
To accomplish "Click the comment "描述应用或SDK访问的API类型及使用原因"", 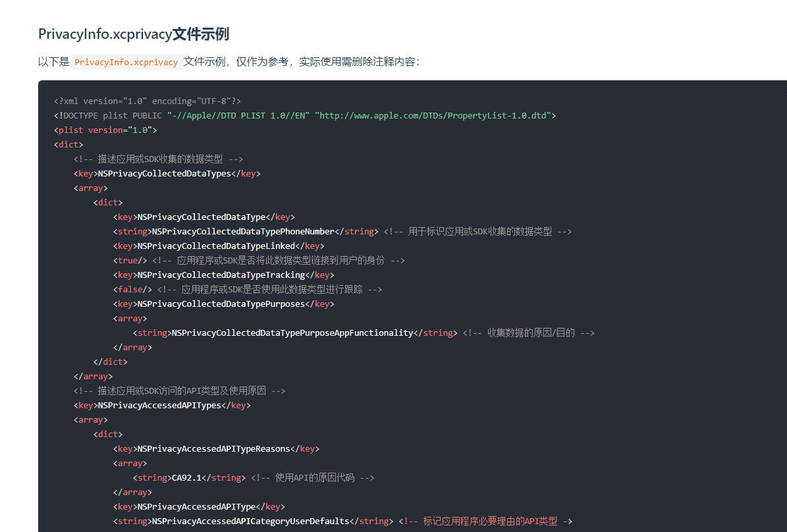I will [180, 391].
